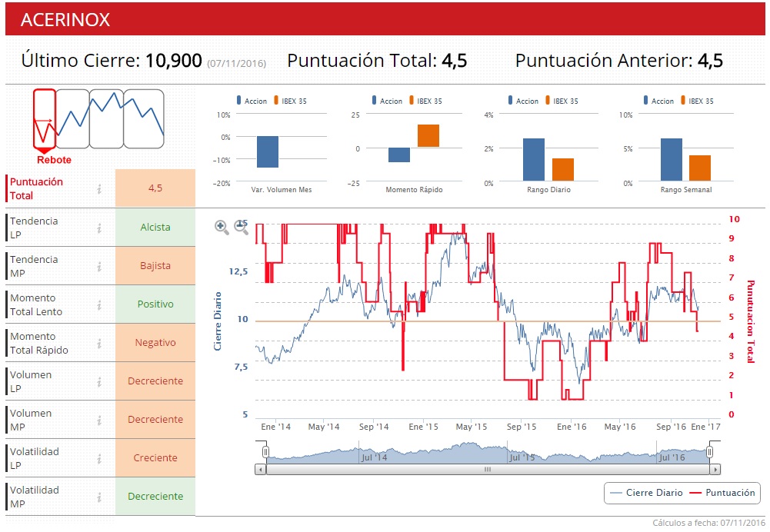Click the Jul '14 navigator label
The width and height of the screenshot is (770, 532).
pos(374,457)
